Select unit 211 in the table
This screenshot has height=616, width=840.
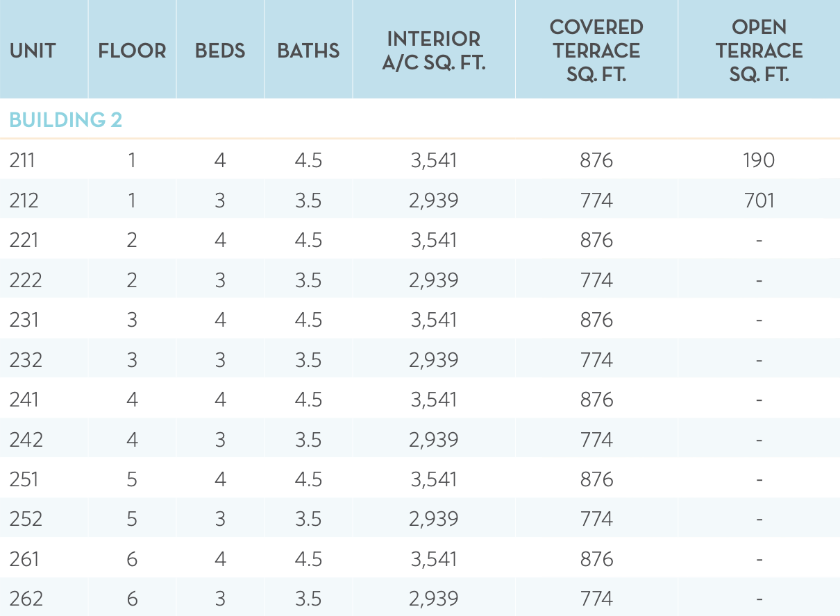22,160
